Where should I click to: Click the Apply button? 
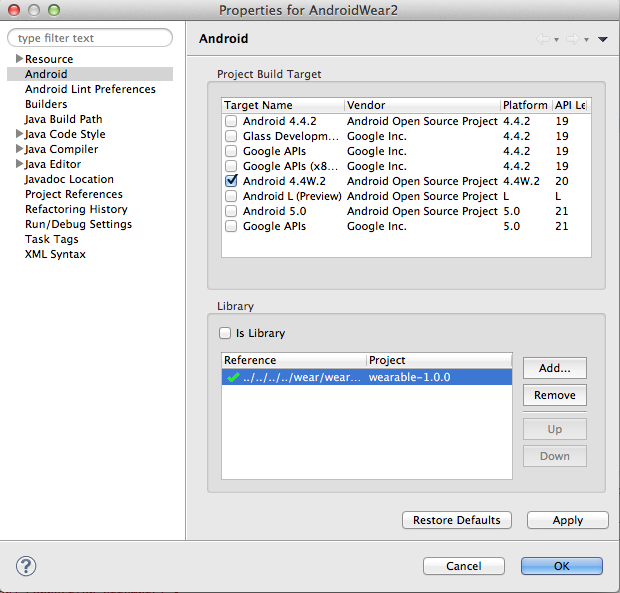568,520
